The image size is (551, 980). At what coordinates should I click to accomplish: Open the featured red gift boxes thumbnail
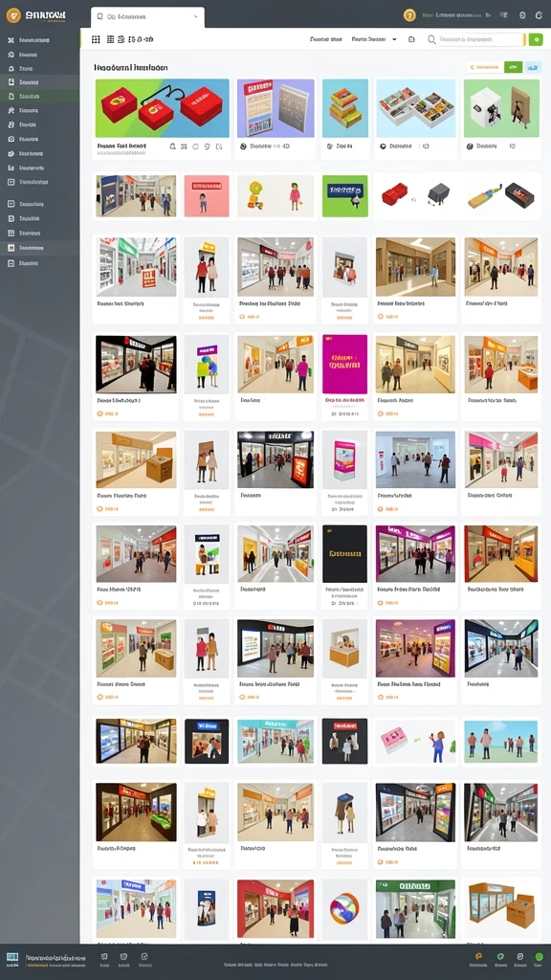click(163, 108)
